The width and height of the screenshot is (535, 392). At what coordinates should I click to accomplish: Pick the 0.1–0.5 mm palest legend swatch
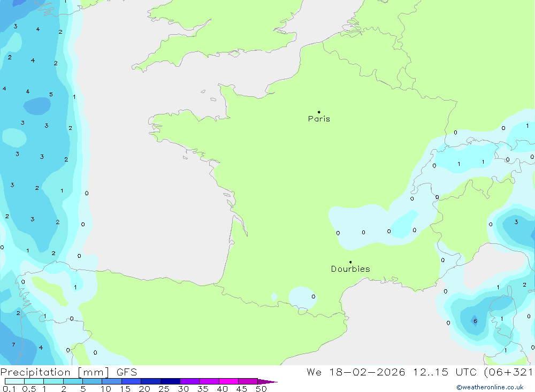pos(14,381)
